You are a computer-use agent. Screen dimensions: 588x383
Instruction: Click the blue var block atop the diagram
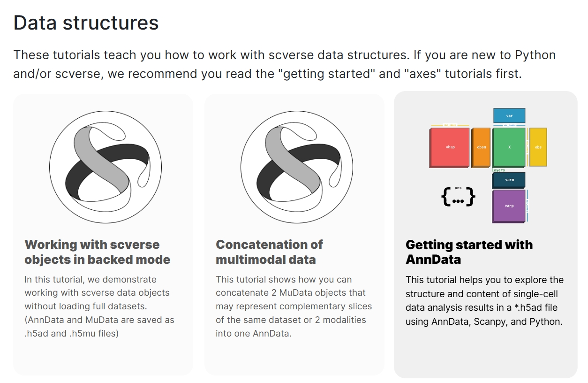click(x=509, y=115)
